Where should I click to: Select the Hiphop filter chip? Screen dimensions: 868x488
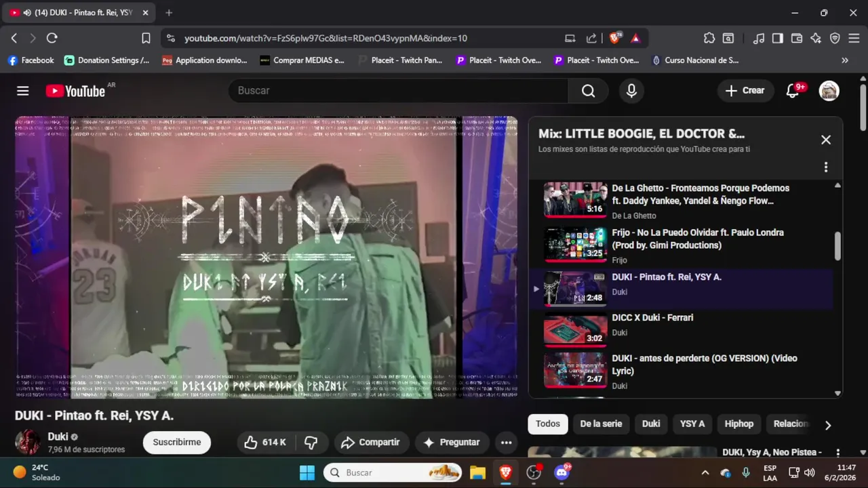tap(739, 424)
